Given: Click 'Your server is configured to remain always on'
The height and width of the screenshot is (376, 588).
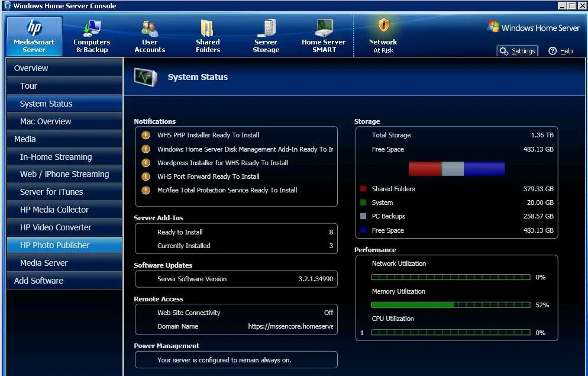Looking at the screenshot, I should [224, 360].
